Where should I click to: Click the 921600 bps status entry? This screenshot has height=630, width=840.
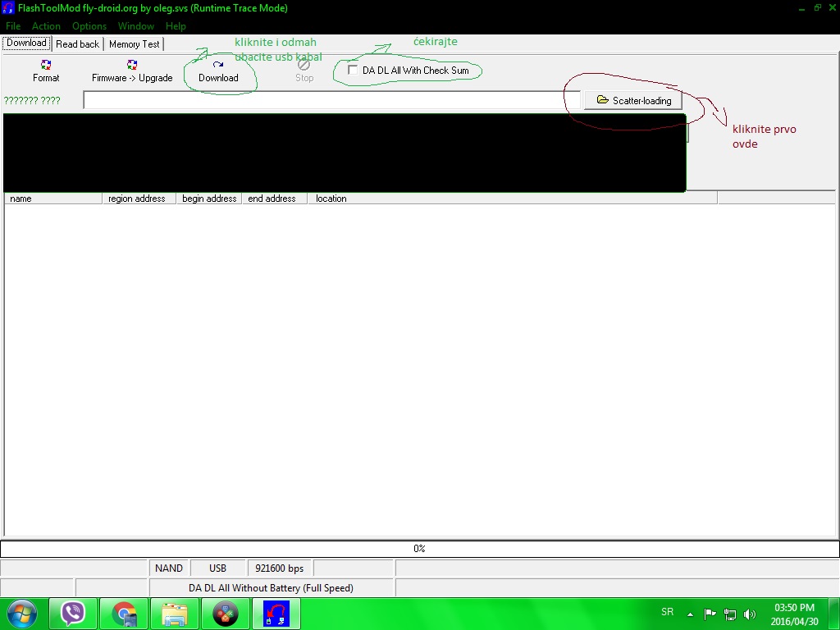(280, 568)
